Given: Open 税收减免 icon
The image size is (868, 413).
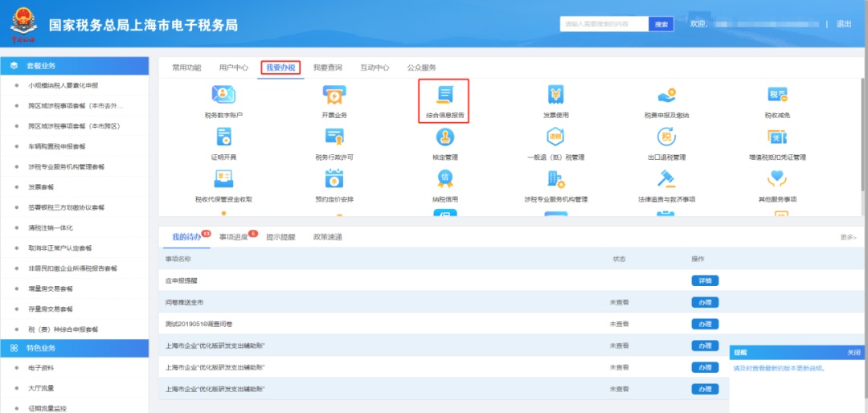Looking at the screenshot, I should click(x=777, y=96).
